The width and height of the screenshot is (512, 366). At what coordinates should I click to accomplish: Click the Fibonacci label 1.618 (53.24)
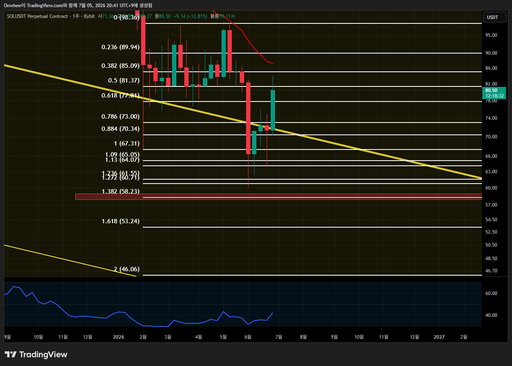[121, 221]
